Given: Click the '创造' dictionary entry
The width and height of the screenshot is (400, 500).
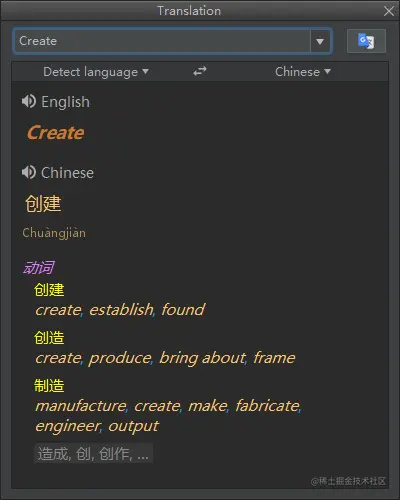Looking at the screenshot, I should tap(49, 338).
